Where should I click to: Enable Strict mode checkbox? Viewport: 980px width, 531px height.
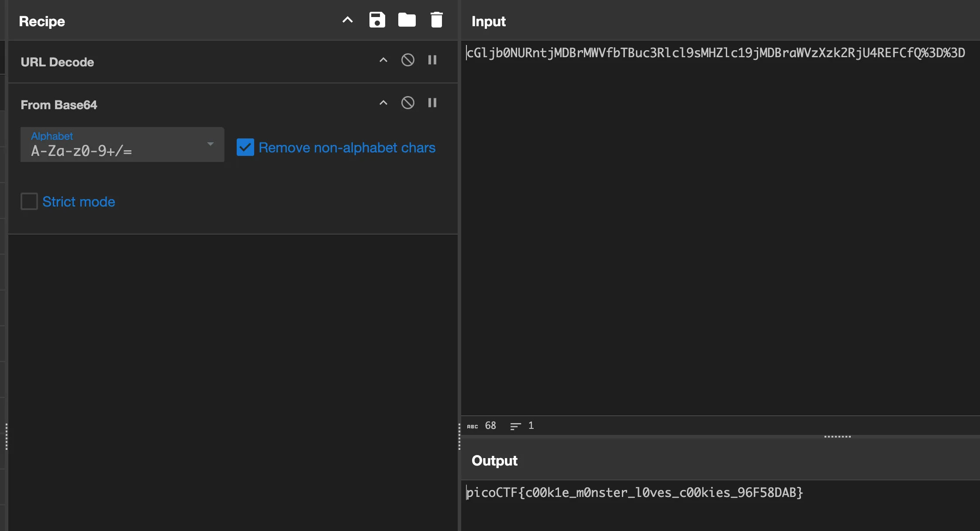[29, 201]
